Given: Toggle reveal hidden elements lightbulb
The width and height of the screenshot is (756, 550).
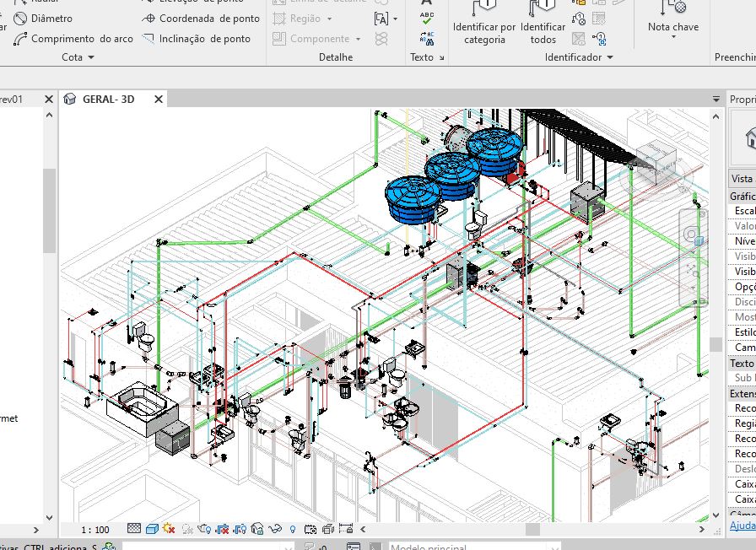Looking at the screenshot, I should tap(293, 529).
